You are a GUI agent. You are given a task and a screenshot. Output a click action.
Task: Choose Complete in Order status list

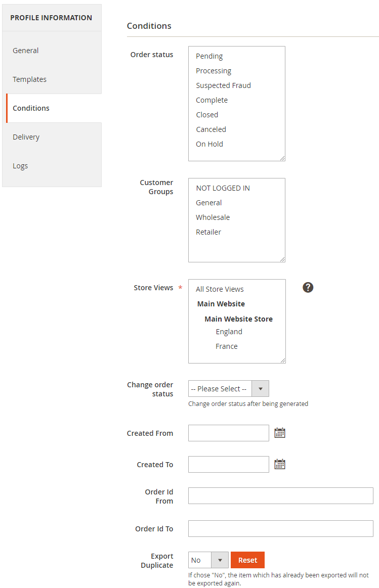coord(212,100)
